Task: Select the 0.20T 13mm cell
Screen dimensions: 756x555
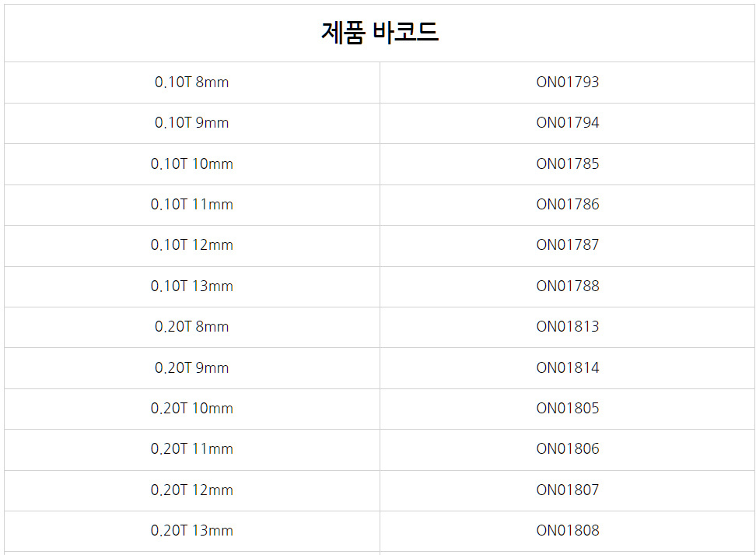Action: (192, 531)
